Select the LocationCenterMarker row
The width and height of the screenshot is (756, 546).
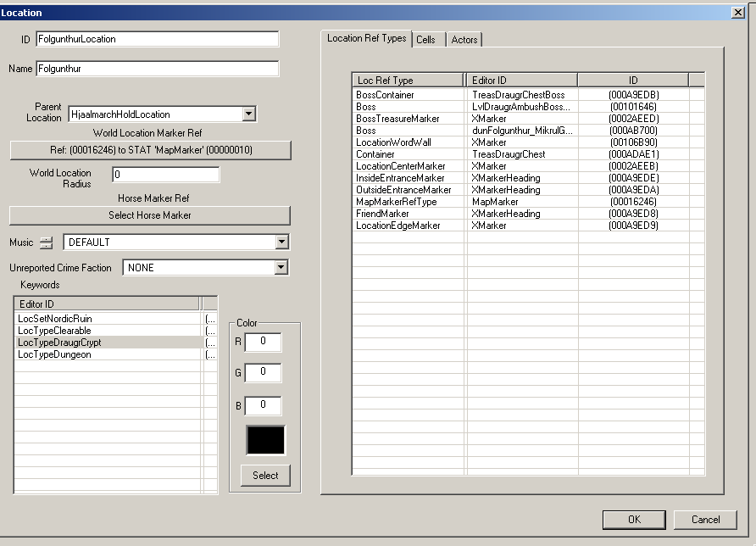coord(528,166)
